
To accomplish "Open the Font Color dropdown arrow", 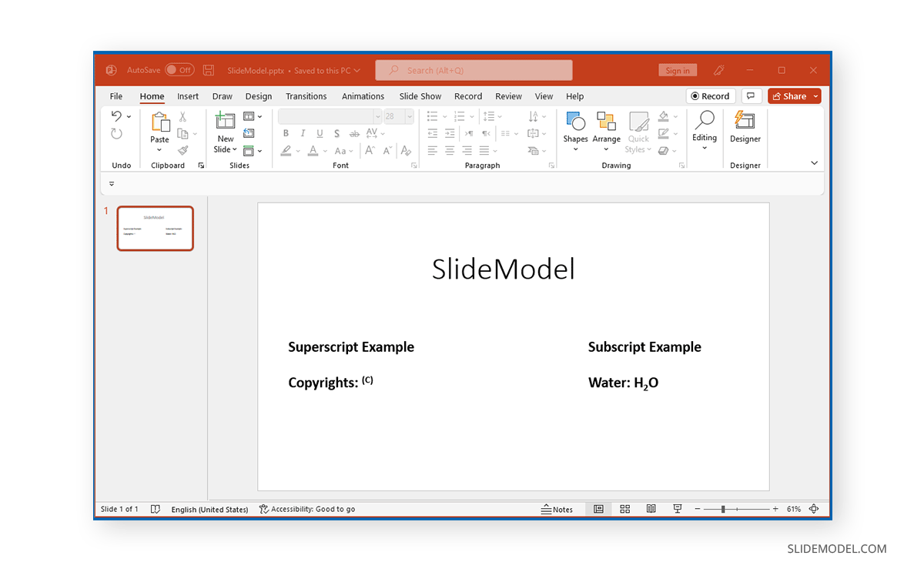I will click(323, 151).
